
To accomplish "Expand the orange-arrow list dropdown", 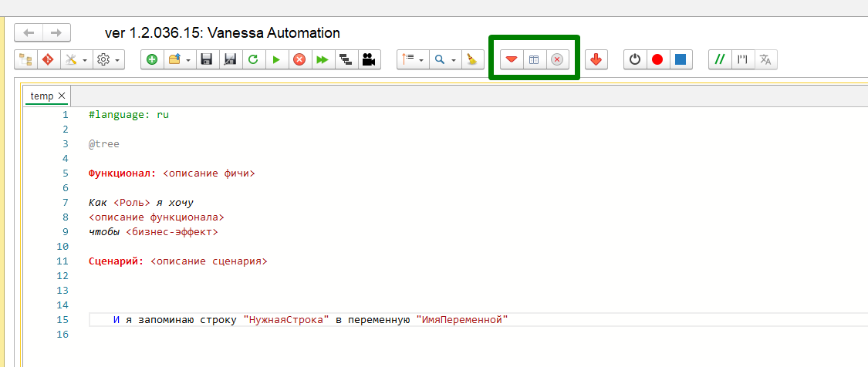I will click(422, 60).
